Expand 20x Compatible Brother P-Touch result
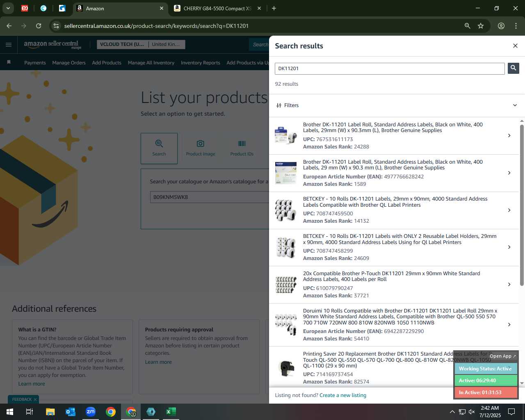The width and height of the screenshot is (525, 420). 509,284
